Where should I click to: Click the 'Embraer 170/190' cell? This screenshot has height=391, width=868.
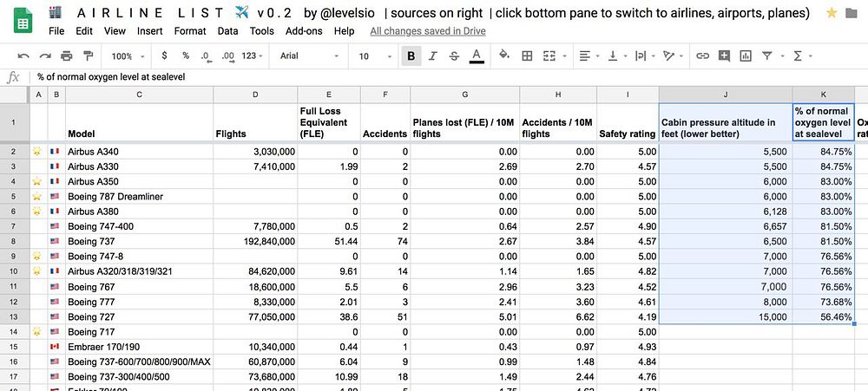pyautogui.click(x=140, y=346)
